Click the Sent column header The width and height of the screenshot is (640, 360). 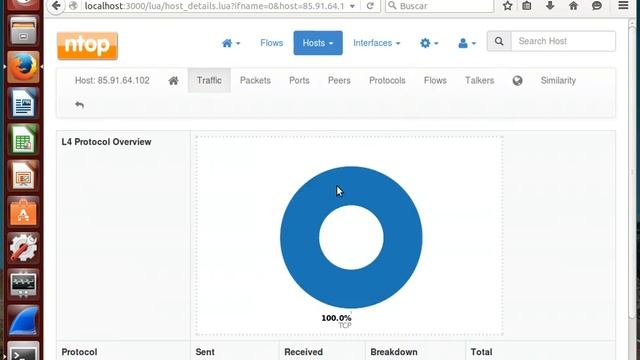(x=205, y=352)
